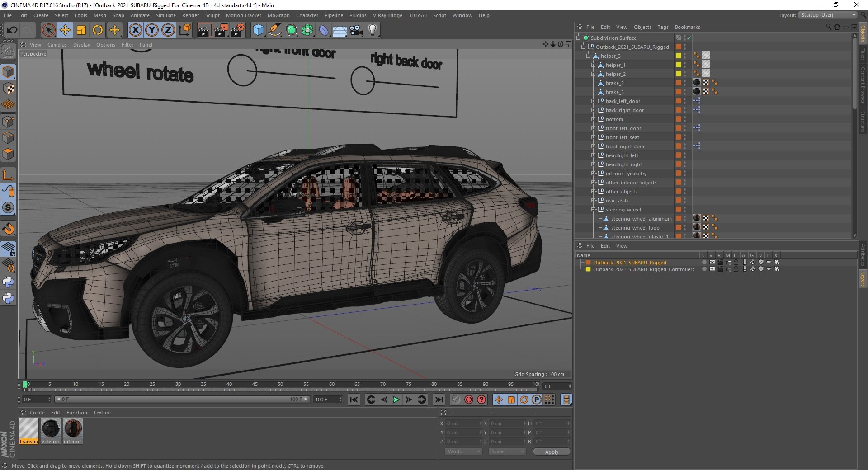Go to the end of animation
Viewport: 868px width, 470px height.
pyautogui.click(x=439, y=399)
